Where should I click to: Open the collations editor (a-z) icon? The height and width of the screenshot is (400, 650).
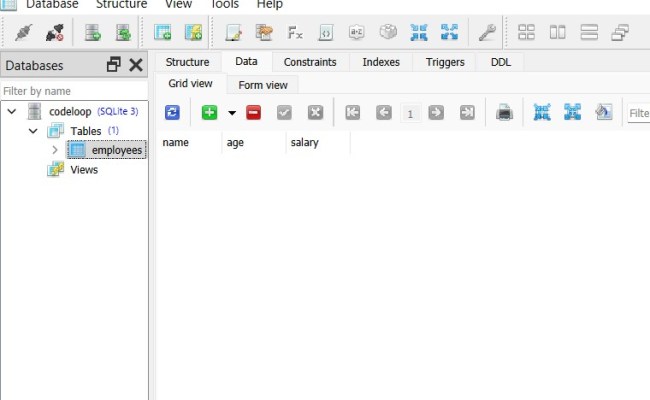click(x=357, y=32)
